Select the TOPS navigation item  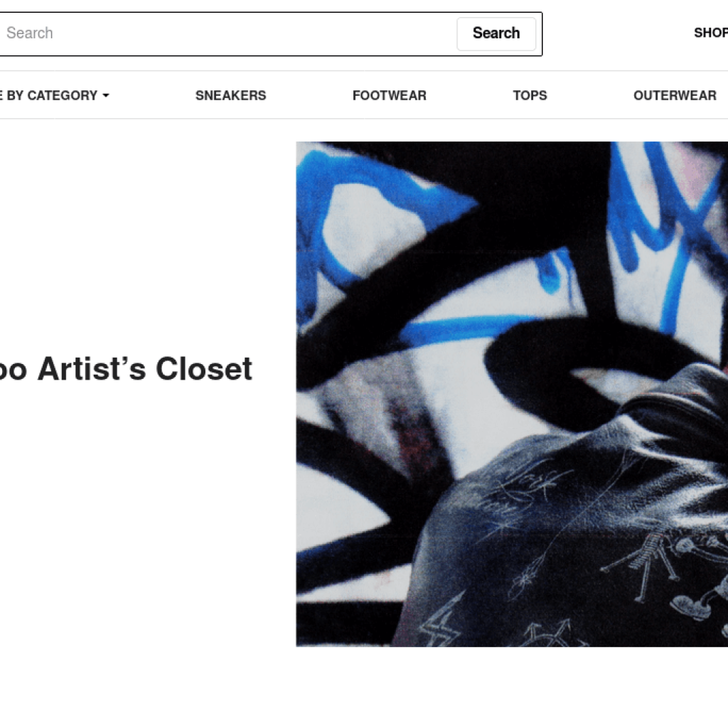[530, 95]
